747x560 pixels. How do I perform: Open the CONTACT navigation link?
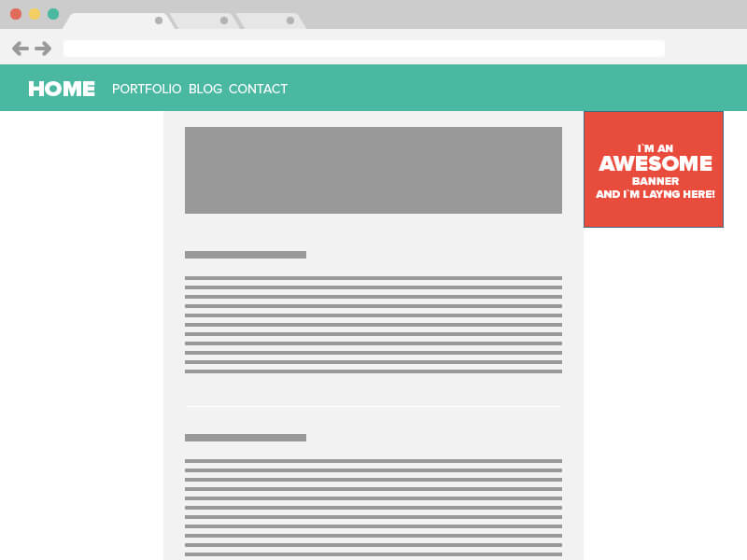(x=259, y=89)
